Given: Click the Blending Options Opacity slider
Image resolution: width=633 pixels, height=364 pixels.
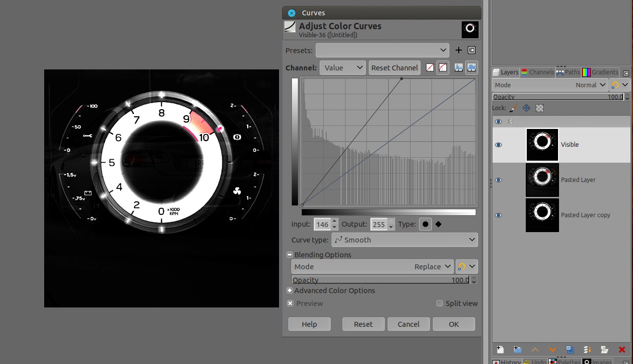Looking at the screenshot, I should click(x=380, y=280).
